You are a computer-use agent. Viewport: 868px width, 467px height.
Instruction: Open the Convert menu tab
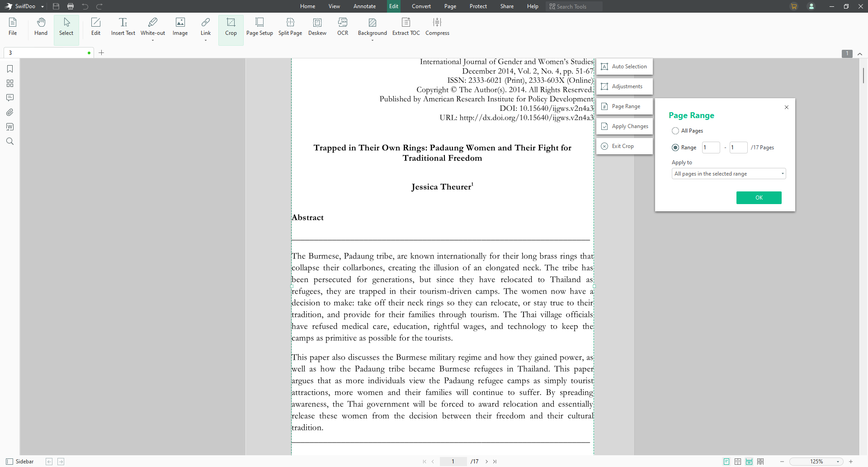421,6
